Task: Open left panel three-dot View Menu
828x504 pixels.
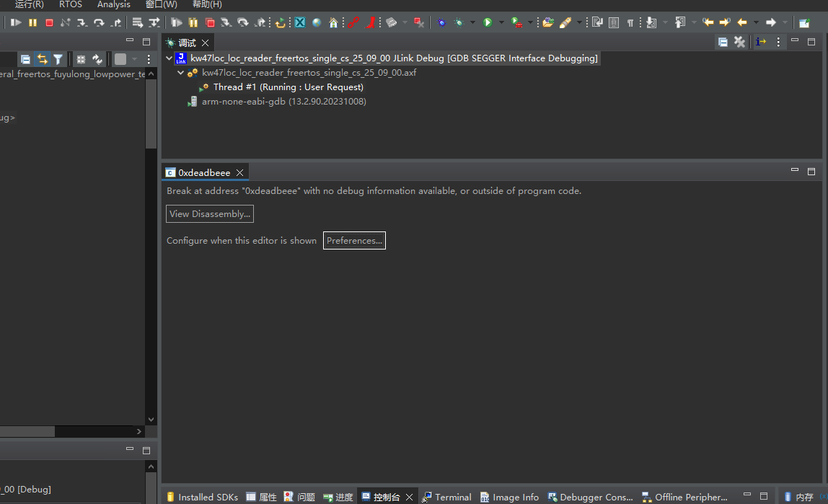Action: coord(149,59)
